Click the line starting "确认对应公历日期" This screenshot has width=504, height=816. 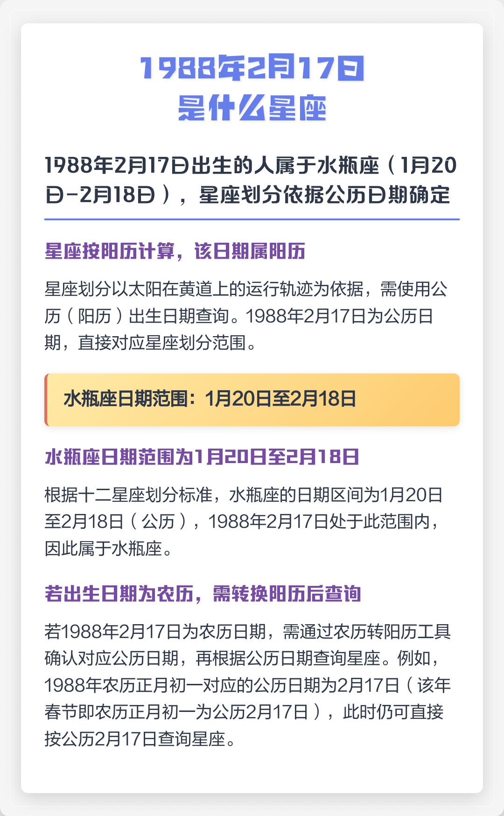coord(242,658)
